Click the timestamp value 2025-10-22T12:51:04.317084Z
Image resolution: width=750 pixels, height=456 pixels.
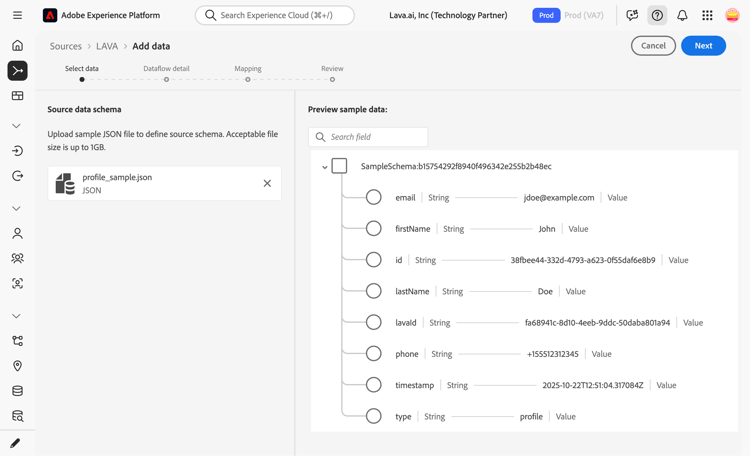(593, 385)
